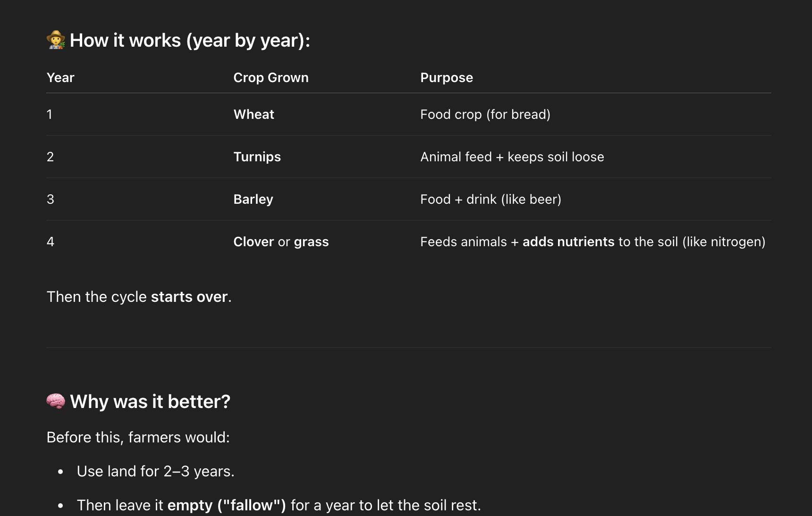Select the 'Crop Grown' column header
Viewport: 812px width, 516px height.
(x=271, y=77)
